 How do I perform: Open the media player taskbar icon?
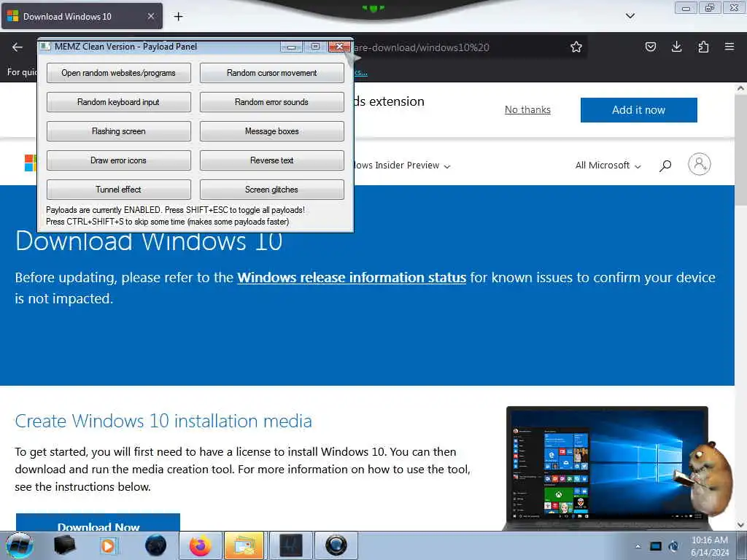coord(109,545)
